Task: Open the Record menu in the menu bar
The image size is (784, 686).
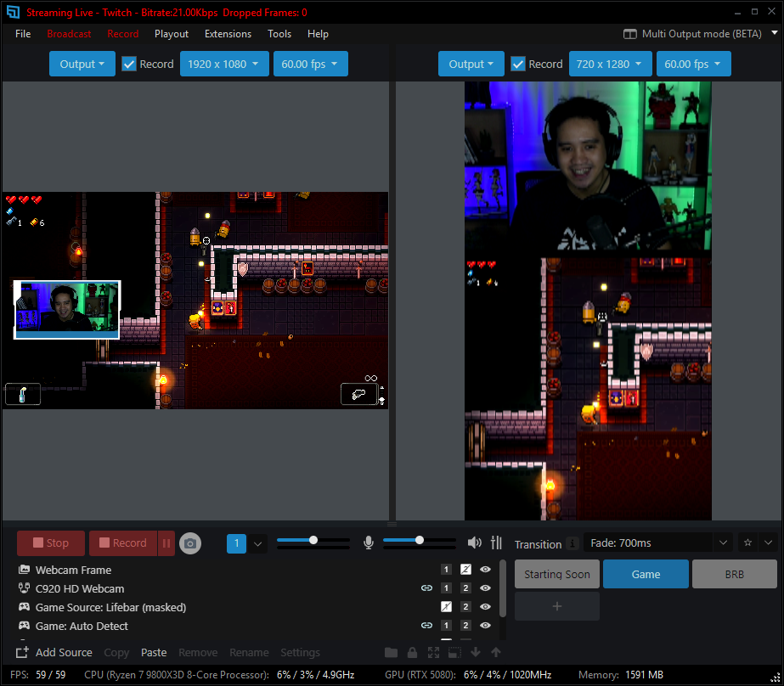Action: click(123, 34)
